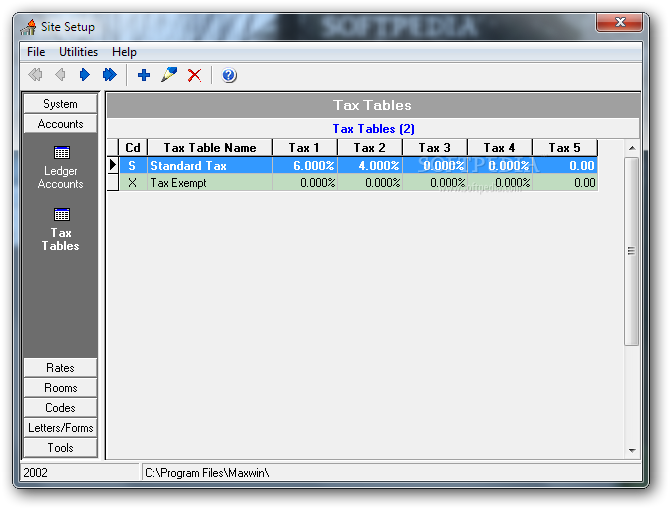670x509 pixels.
Task: Click the 2002 status bar field
Action: [x=80, y=473]
